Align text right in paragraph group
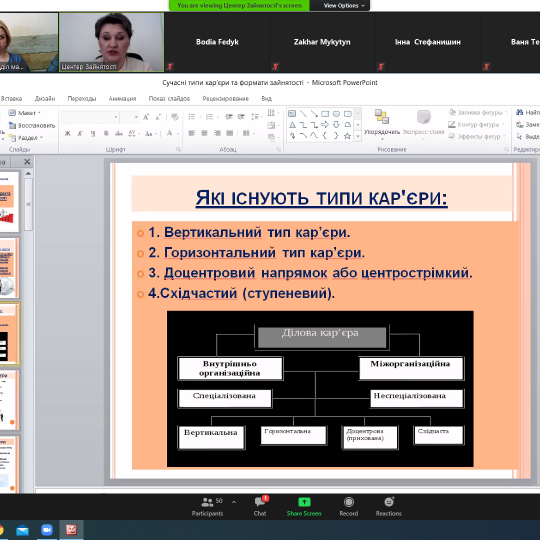540x540 pixels. [217, 133]
